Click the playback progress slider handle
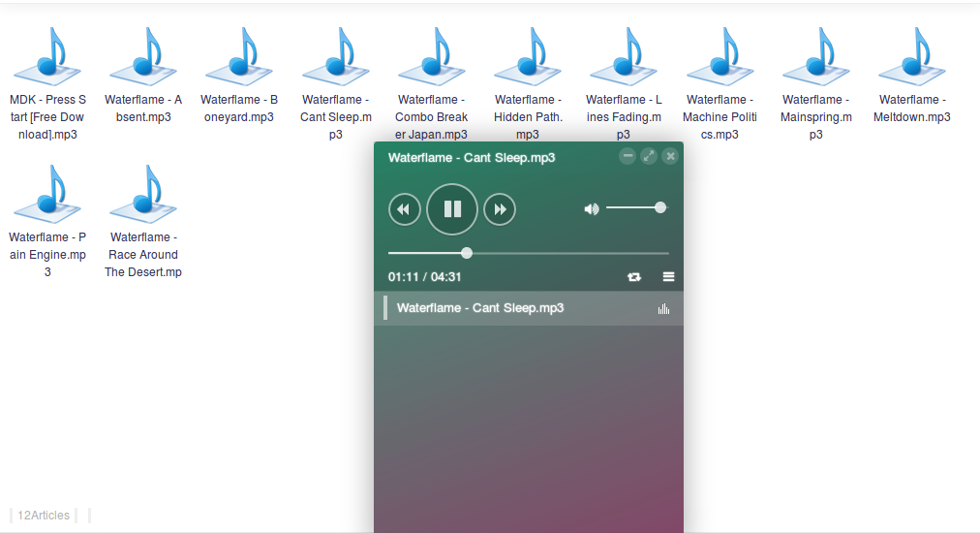980x533 pixels. click(466, 253)
